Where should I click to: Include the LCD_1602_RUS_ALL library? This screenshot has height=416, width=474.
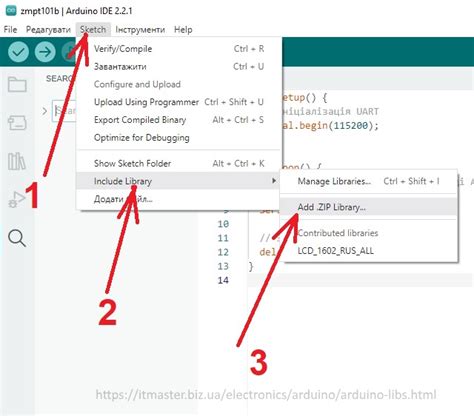[368, 251]
